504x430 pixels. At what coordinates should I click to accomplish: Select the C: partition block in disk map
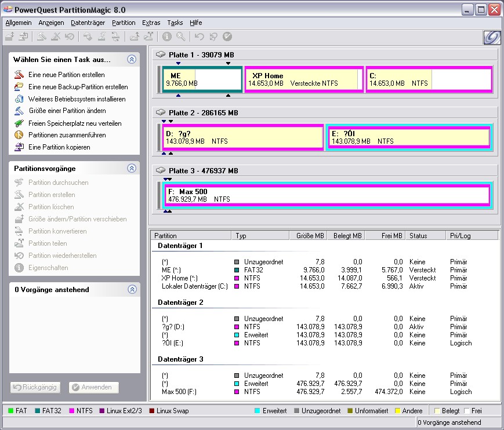pyautogui.click(x=429, y=79)
